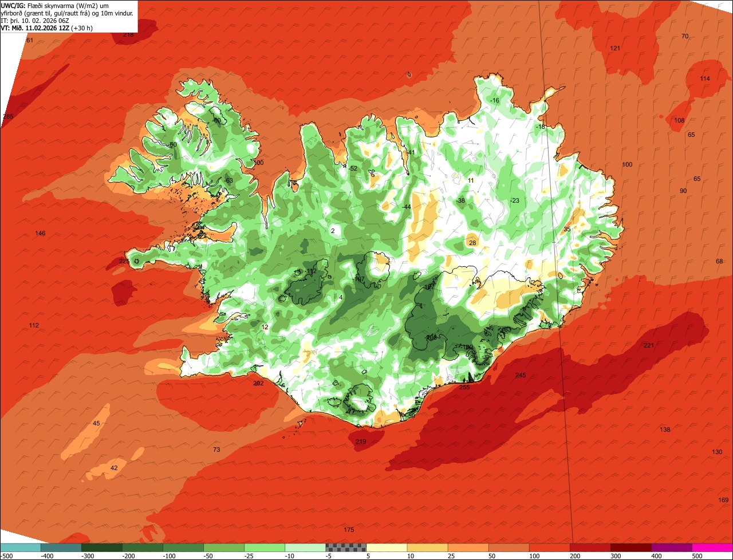Click the value 225 at the western peninsula tip
The height and width of the screenshot is (560, 733).
124,261
